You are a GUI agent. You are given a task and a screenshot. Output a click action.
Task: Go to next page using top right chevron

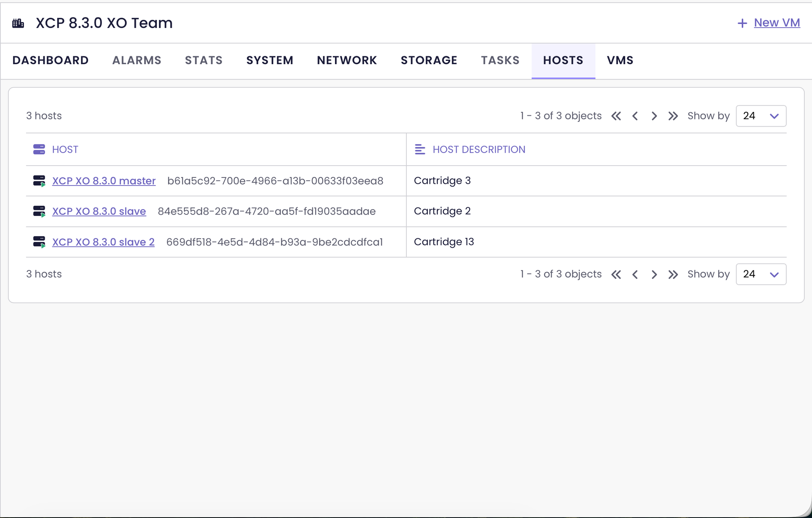[x=654, y=116]
